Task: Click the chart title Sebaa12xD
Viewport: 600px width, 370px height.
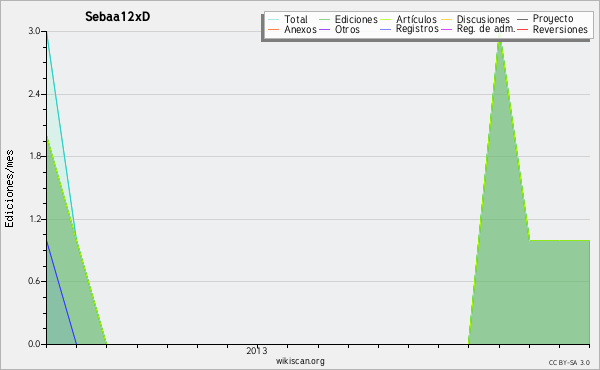Action: (117, 17)
